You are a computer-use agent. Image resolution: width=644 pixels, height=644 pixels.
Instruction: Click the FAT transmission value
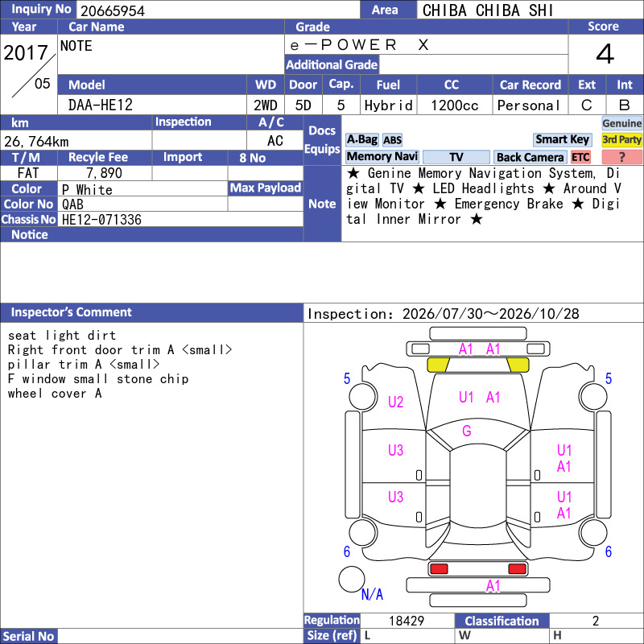[28, 173]
